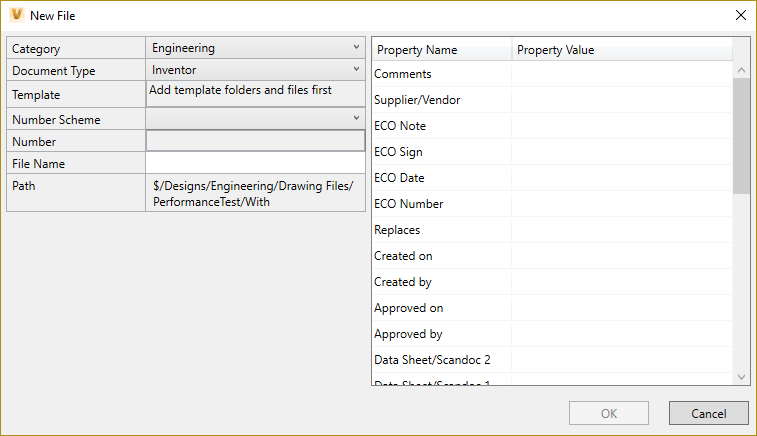Click the OK button
The width and height of the screenshot is (757, 436).
coord(608,413)
